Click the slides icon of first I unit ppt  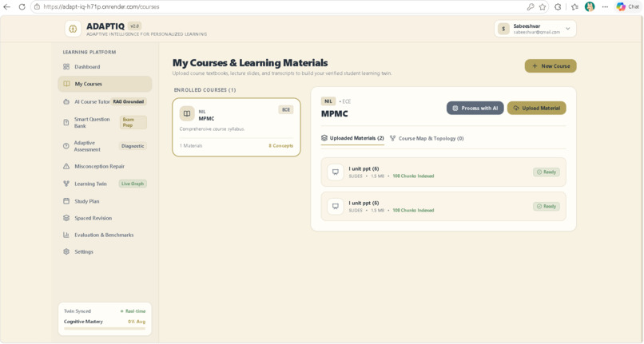(336, 172)
